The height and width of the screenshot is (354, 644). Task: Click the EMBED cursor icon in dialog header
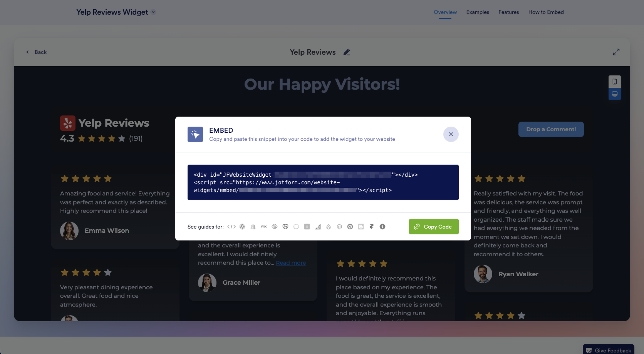pos(195,134)
